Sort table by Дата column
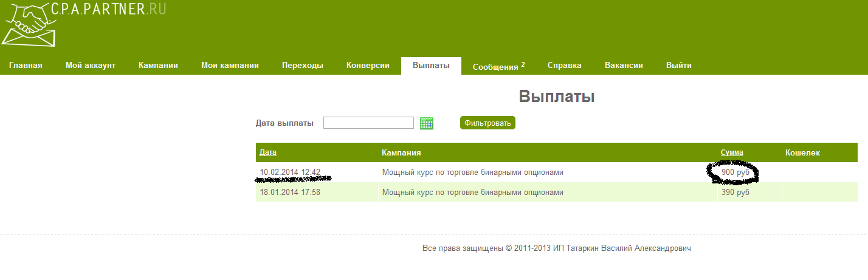This screenshot has width=868, height=280. [268, 152]
